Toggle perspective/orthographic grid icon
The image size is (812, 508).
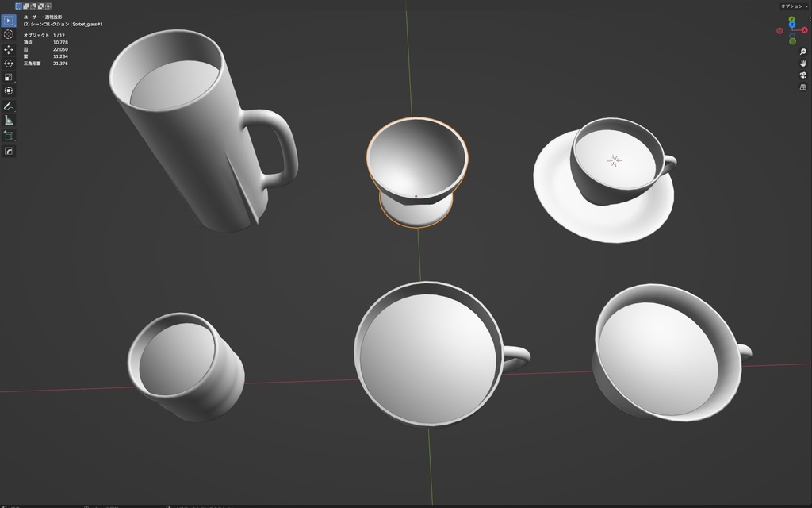pos(802,87)
